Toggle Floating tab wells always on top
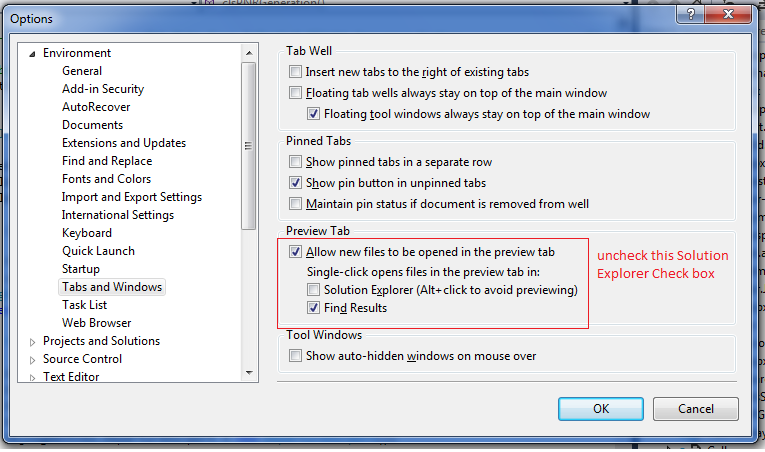The image size is (765, 452). (x=295, y=93)
